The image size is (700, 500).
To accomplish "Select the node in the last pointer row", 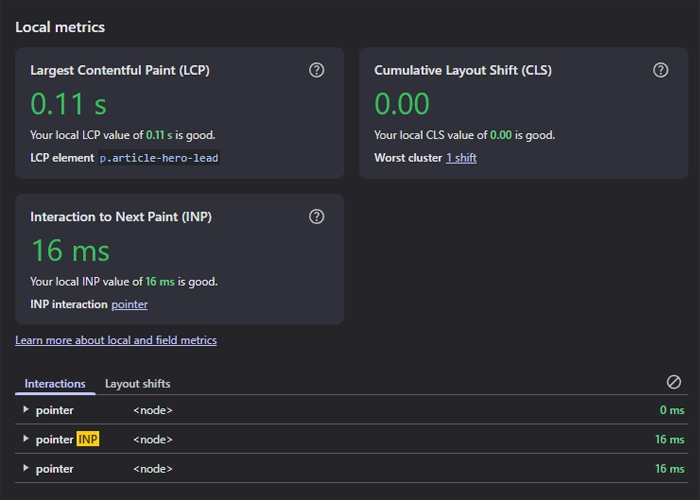I will [153, 469].
